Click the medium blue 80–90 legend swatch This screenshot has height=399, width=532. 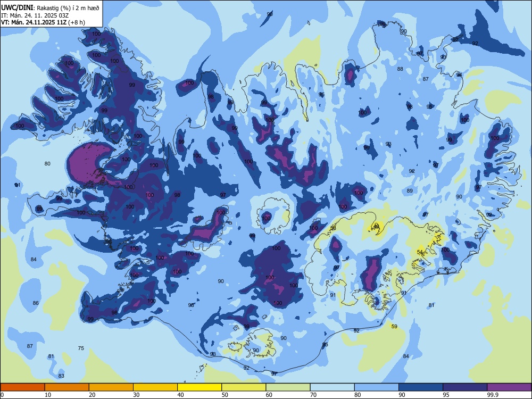pyautogui.click(x=376, y=387)
